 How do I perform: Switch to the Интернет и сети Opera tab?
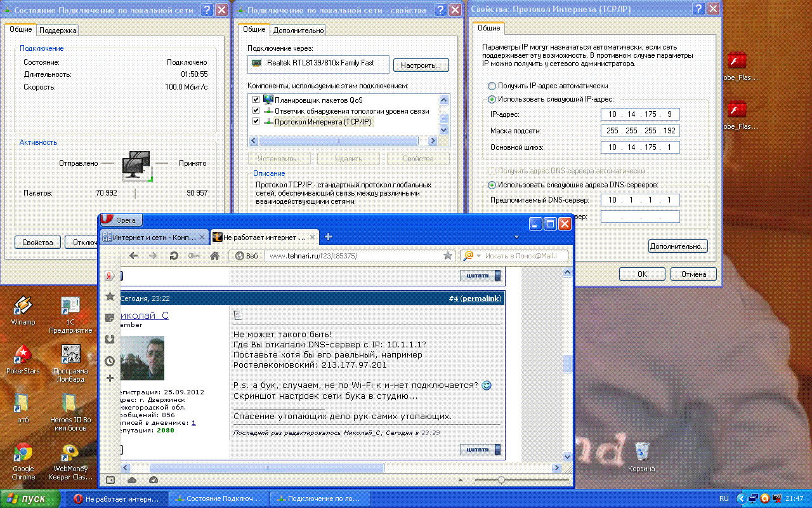(x=154, y=237)
